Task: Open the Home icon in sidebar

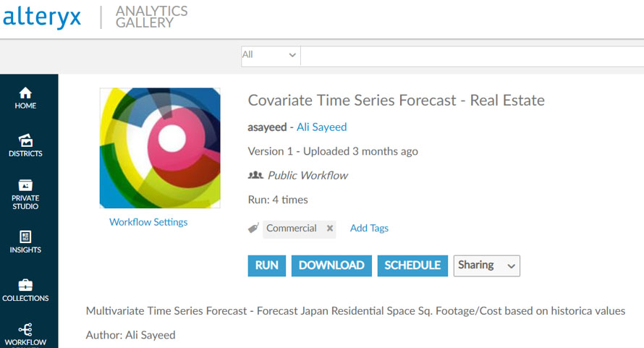Action: point(25,93)
